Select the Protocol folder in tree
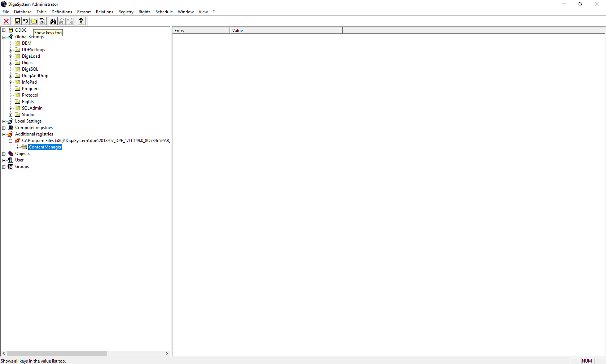This screenshot has width=606, height=364. [30, 95]
